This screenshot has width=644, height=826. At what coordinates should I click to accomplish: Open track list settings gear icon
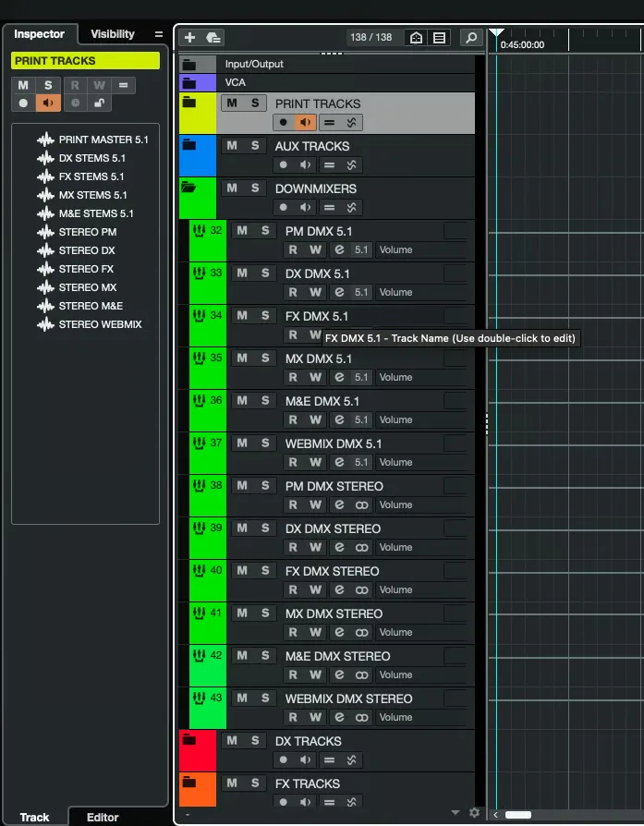tap(474, 812)
